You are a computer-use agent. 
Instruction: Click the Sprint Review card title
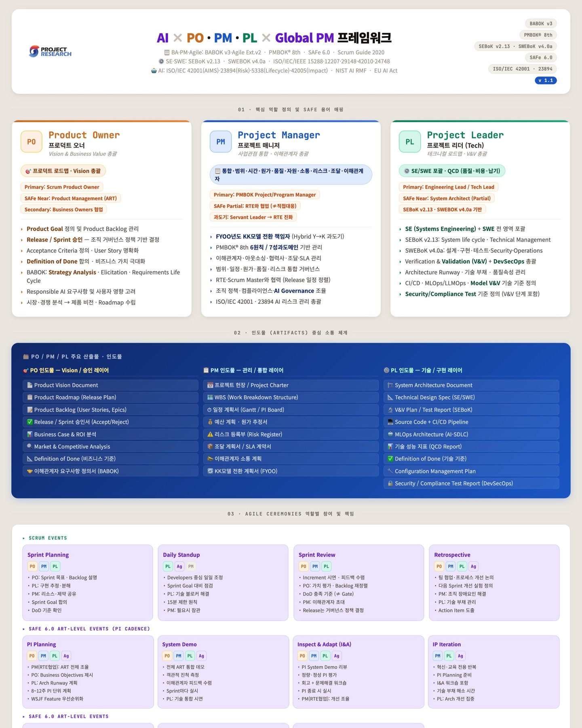click(x=317, y=555)
